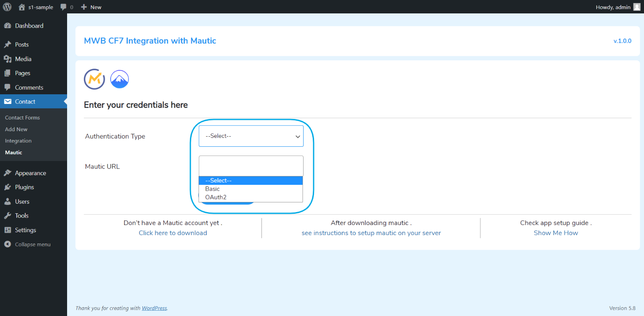Viewport: 644px width, 316px height.
Task: Click the Contact envelope icon
Action: 8,101
